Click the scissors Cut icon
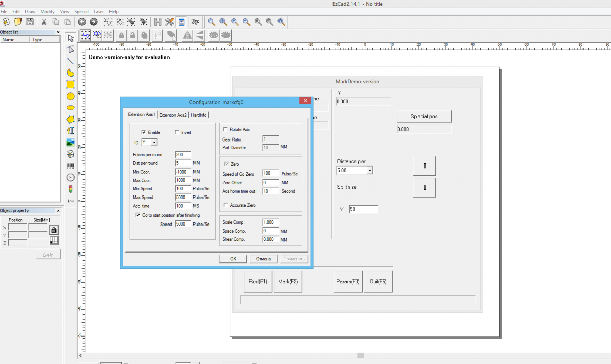The height and width of the screenshot is (364, 611). pyautogui.click(x=44, y=22)
